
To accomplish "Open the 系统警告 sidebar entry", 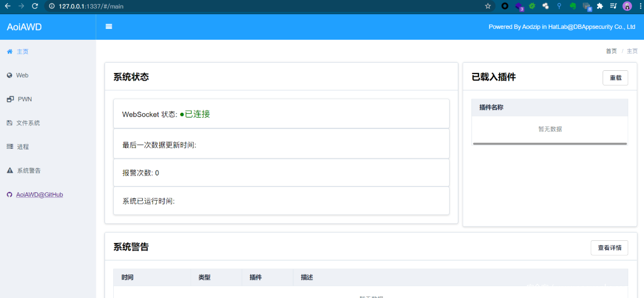I will point(28,171).
